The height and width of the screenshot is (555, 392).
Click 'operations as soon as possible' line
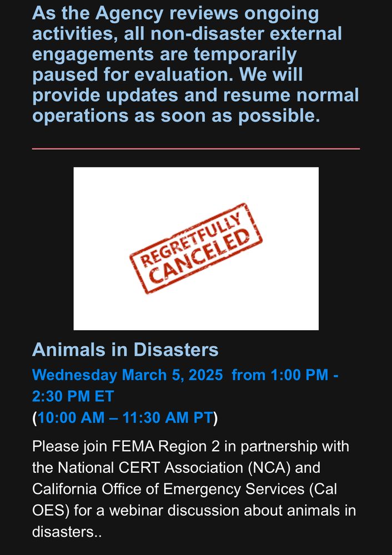(176, 116)
